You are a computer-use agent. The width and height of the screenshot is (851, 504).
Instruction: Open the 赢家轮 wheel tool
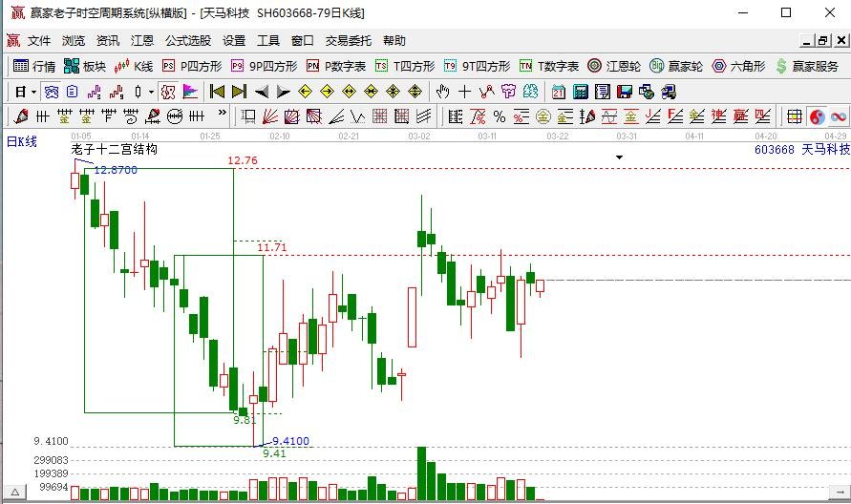(x=676, y=66)
